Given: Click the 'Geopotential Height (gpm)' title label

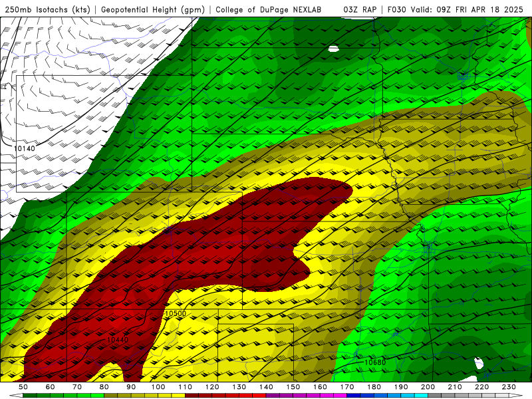Looking at the screenshot, I should pyautogui.click(x=153, y=9).
